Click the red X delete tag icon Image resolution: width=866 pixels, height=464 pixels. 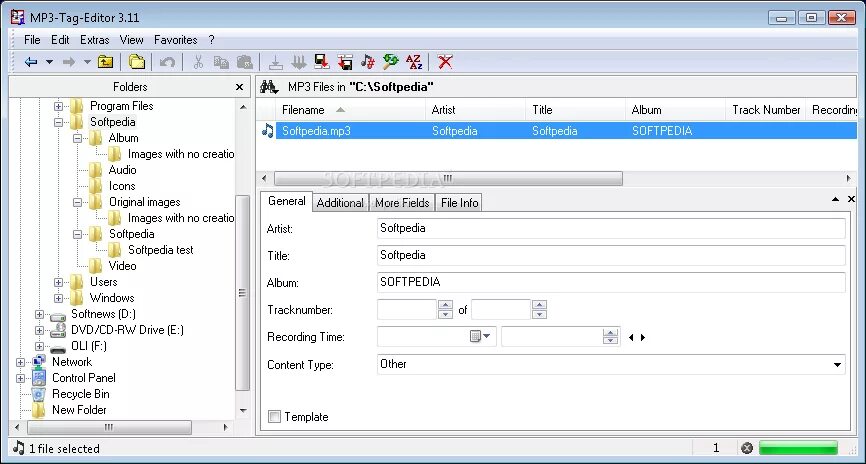tap(445, 62)
